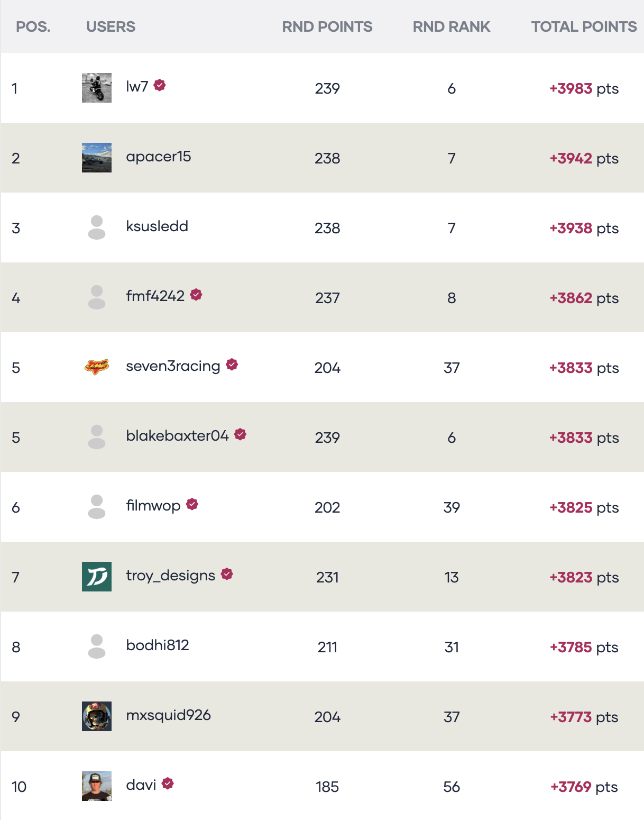This screenshot has height=820, width=644.
Task: Sort by the RND POINTS column header
Action: pyautogui.click(x=327, y=26)
